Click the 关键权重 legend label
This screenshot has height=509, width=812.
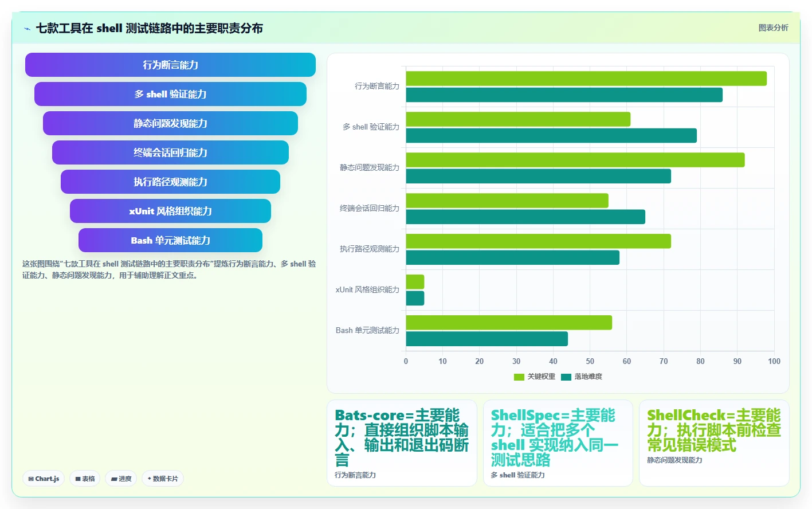(x=542, y=377)
